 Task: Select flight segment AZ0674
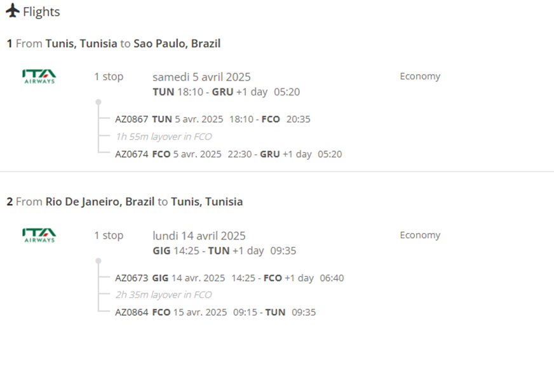coord(228,154)
